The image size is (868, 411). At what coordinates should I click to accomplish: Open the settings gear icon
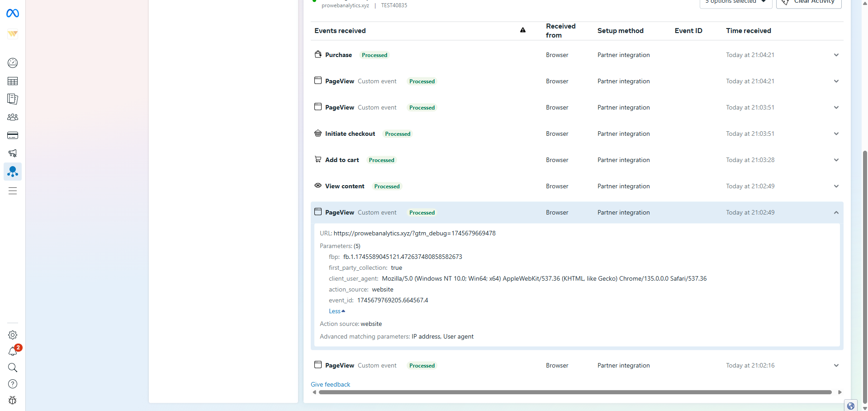[x=13, y=335]
